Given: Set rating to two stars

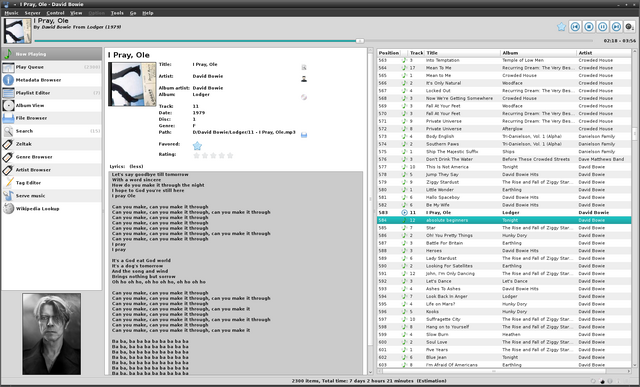Looking at the screenshot, I should coord(205,156).
